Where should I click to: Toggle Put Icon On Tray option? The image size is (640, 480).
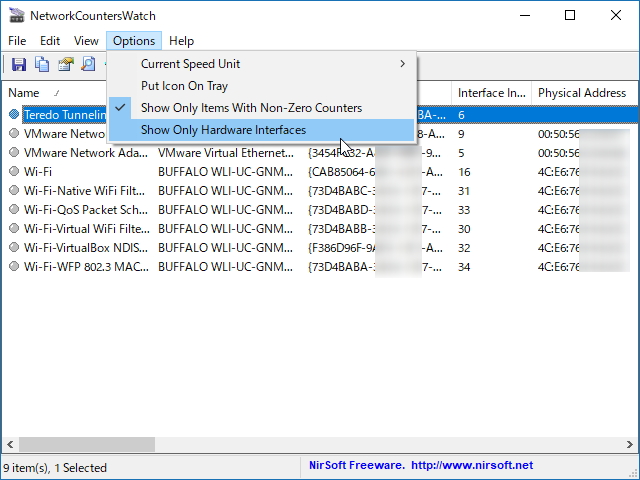click(262, 86)
